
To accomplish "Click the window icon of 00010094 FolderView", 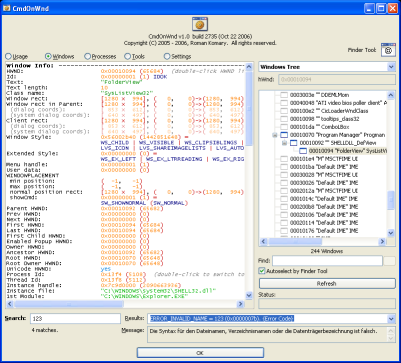I will pyautogui.click(x=303, y=151).
